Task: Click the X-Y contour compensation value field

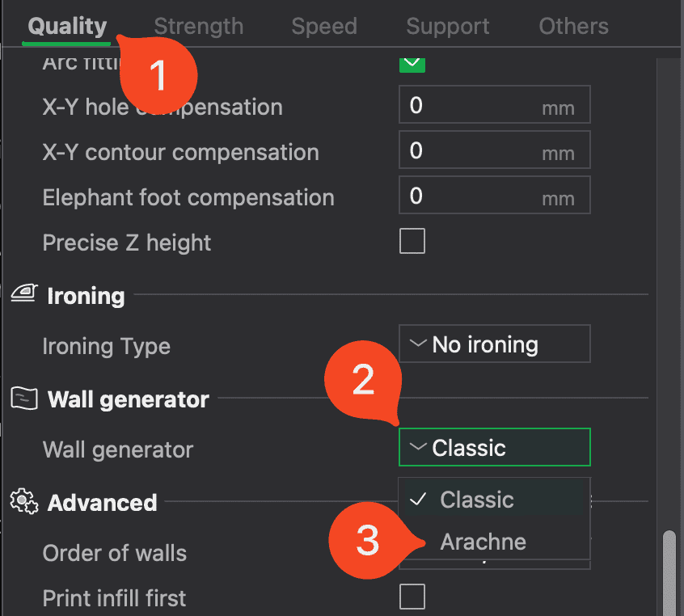Action: coord(494,151)
